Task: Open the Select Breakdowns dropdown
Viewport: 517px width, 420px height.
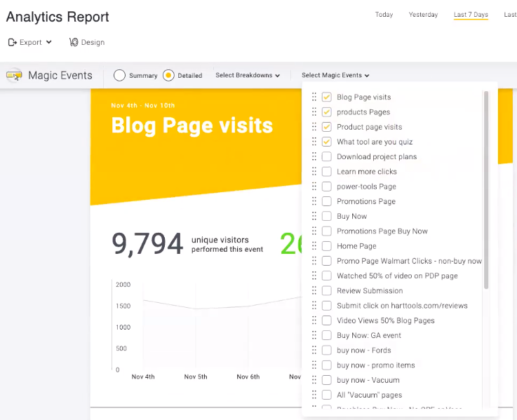Action: [x=248, y=75]
